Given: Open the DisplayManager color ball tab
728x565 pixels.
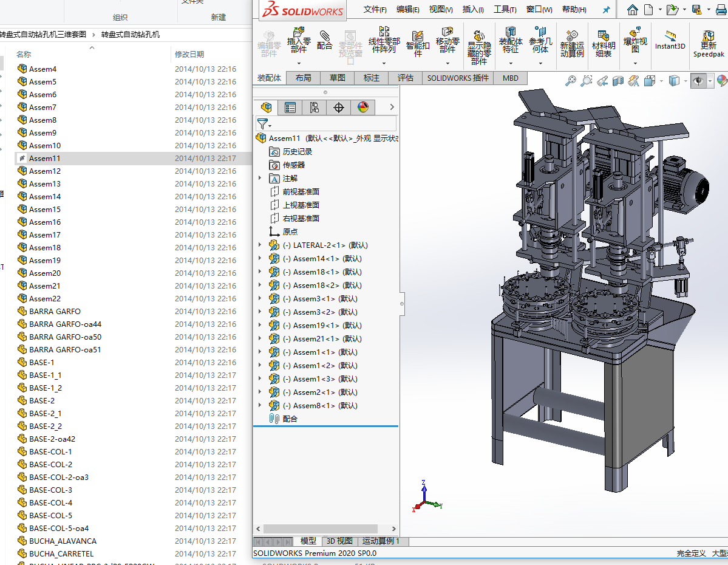Looking at the screenshot, I should click(363, 108).
